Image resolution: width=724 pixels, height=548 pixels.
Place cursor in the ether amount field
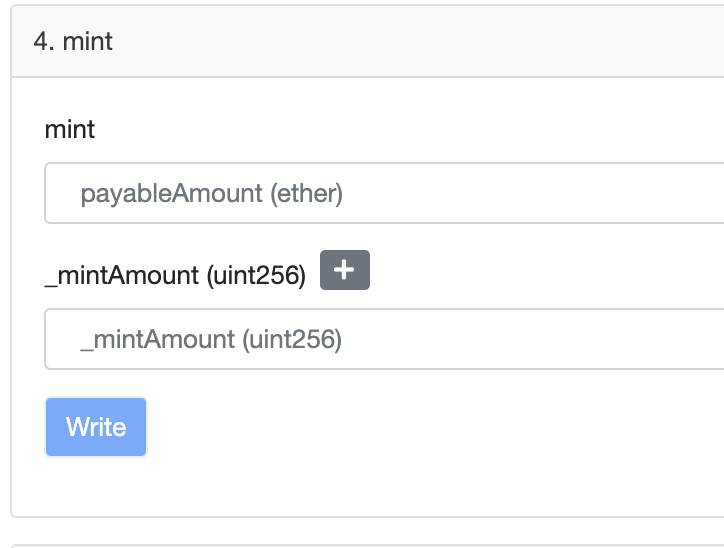(x=384, y=193)
